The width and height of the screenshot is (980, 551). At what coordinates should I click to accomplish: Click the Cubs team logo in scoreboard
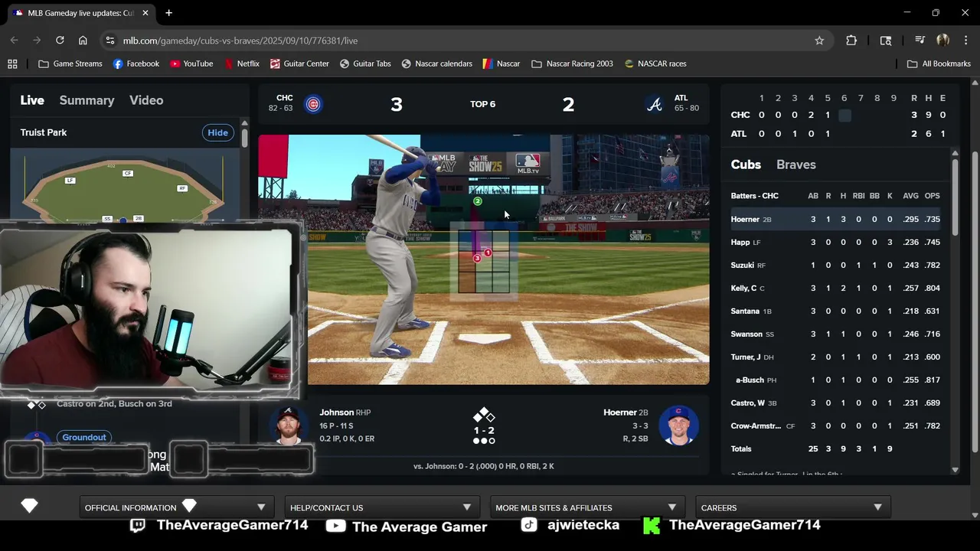point(313,104)
